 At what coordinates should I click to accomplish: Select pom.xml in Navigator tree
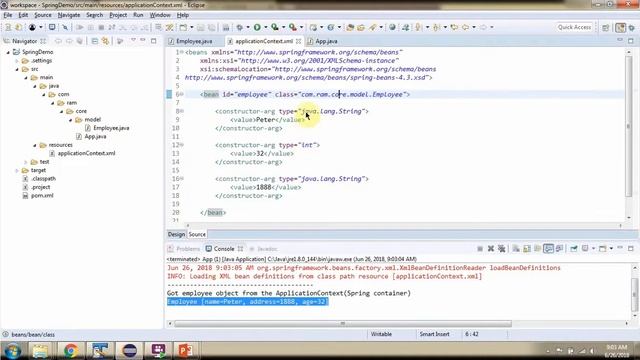point(42,196)
